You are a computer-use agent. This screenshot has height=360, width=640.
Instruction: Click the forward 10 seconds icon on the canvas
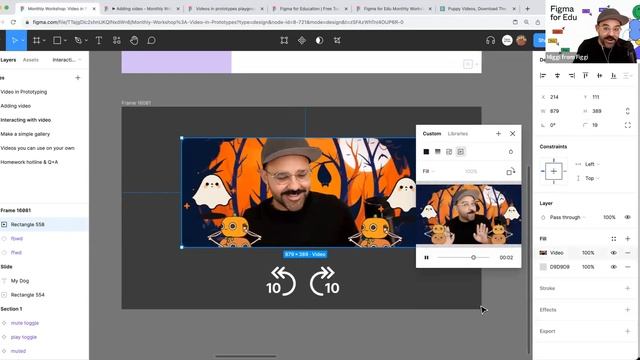[x=325, y=282]
